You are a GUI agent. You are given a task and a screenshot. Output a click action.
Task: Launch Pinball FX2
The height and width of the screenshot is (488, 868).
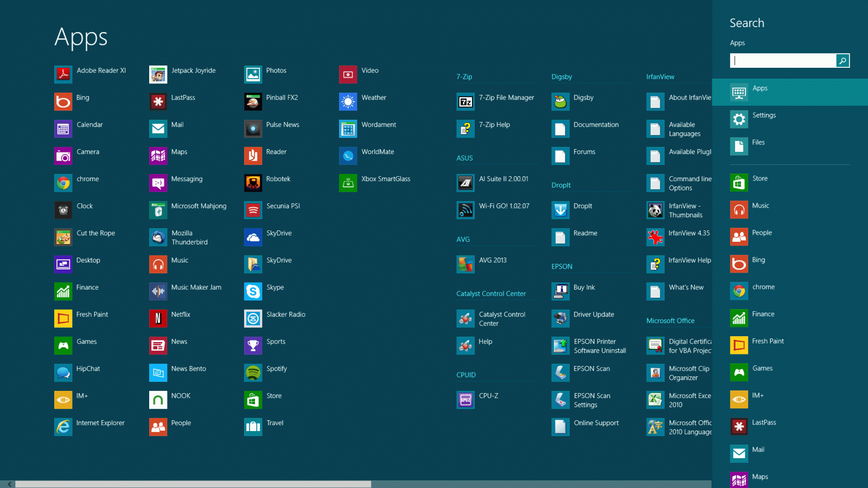pos(282,101)
